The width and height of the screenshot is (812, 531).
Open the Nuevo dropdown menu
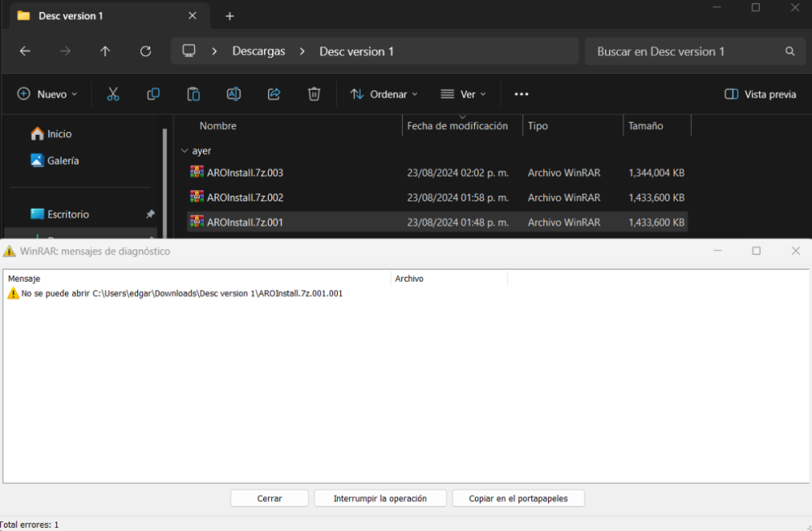point(48,94)
